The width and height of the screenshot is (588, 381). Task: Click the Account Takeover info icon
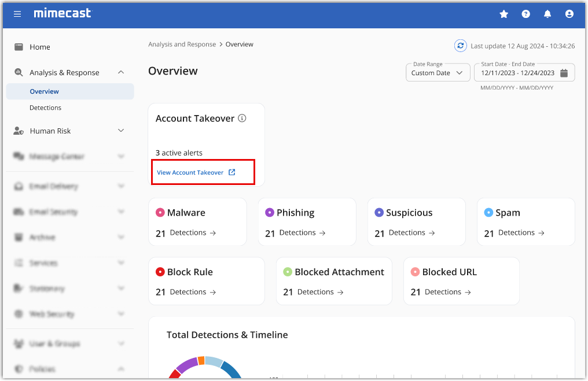(242, 119)
